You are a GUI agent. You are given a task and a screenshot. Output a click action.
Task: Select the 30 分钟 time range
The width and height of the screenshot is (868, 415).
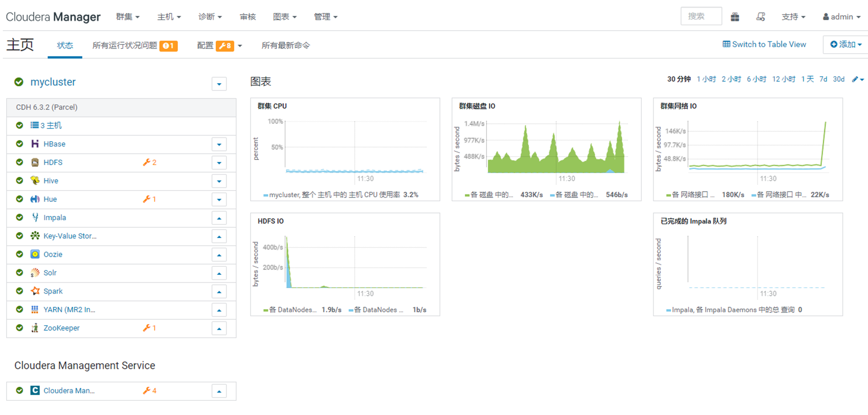tap(679, 79)
